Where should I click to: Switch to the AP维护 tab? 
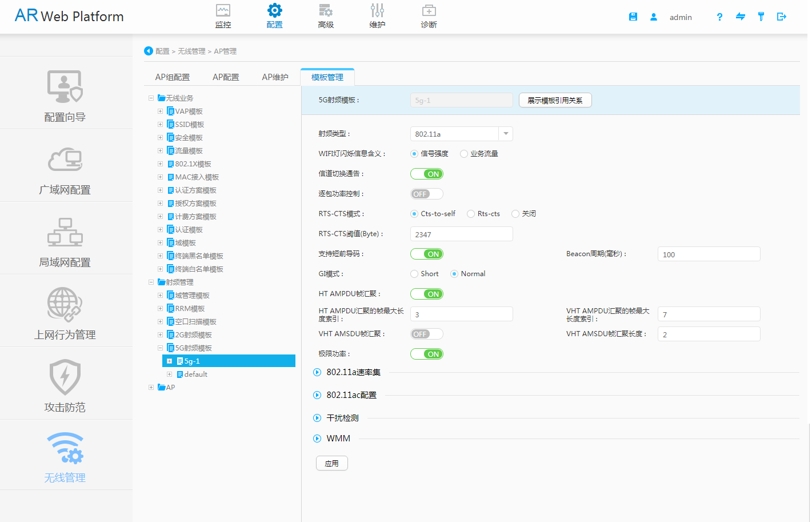point(275,77)
